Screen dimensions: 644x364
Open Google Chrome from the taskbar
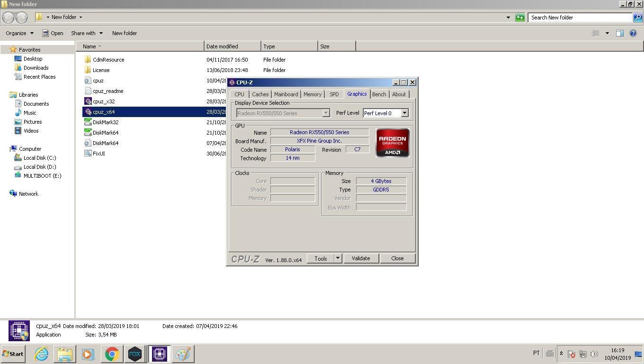[x=112, y=354]
